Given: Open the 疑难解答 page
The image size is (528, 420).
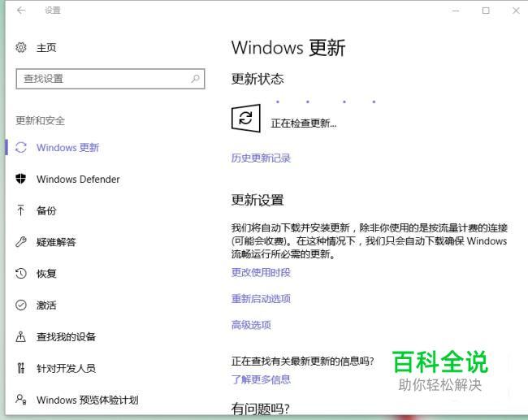Looking at the screenshot, I should pos(56,242).
